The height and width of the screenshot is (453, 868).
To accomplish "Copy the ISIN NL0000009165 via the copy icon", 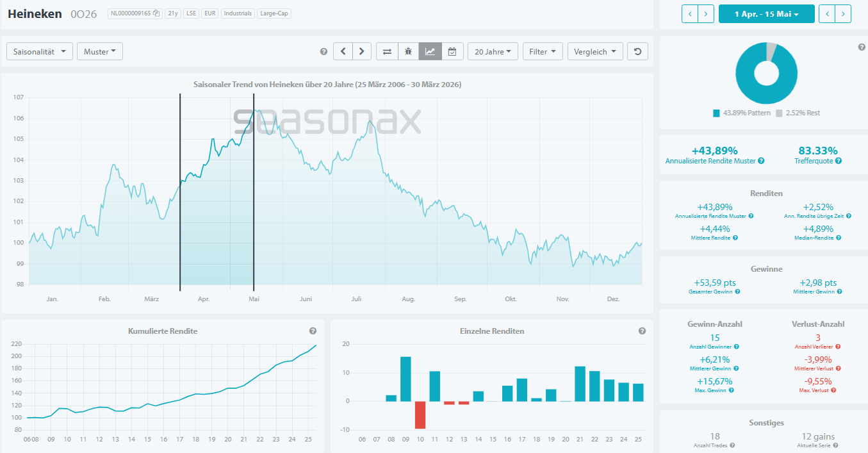I will coord(156,13).
